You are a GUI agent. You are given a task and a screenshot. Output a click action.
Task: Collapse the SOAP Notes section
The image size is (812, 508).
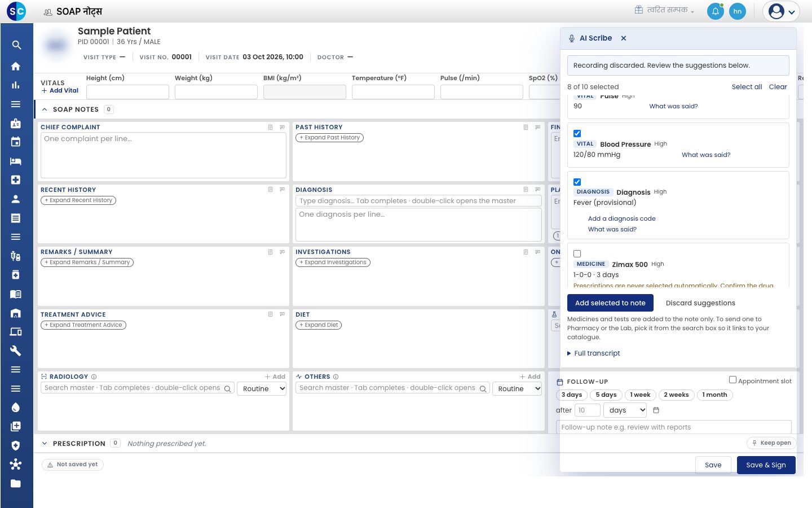[x=45, y=110]
